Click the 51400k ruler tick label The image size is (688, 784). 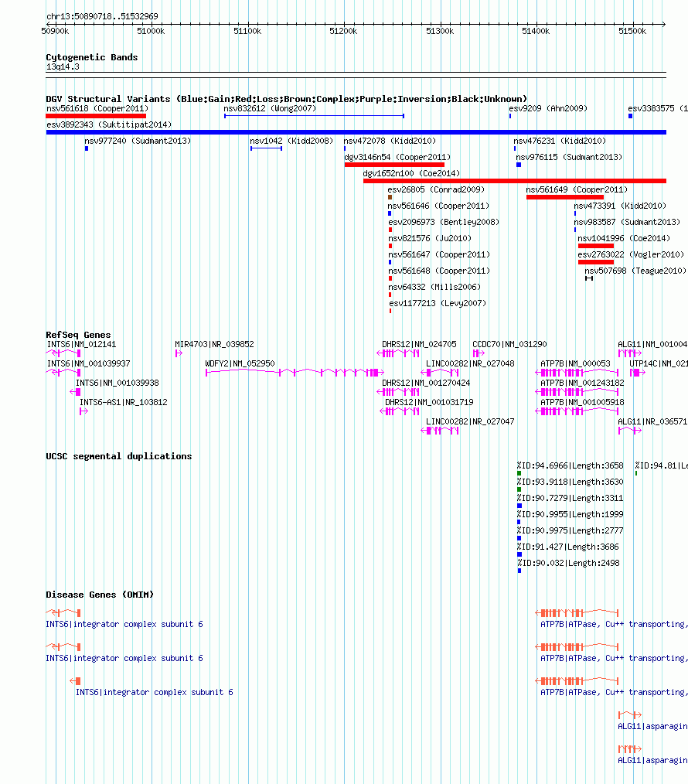tap(536, 31)
